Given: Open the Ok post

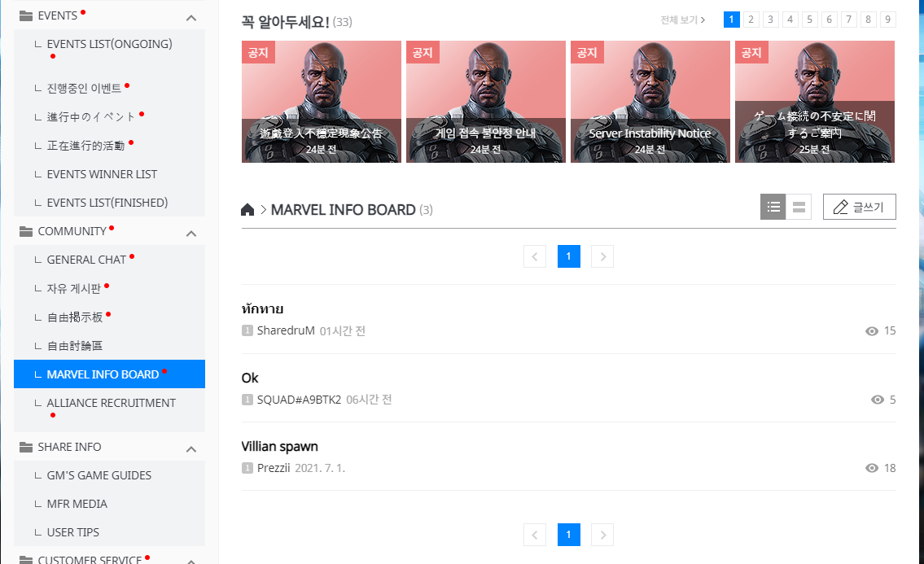Looking at the screenshot, I should (x=250, y=378).
